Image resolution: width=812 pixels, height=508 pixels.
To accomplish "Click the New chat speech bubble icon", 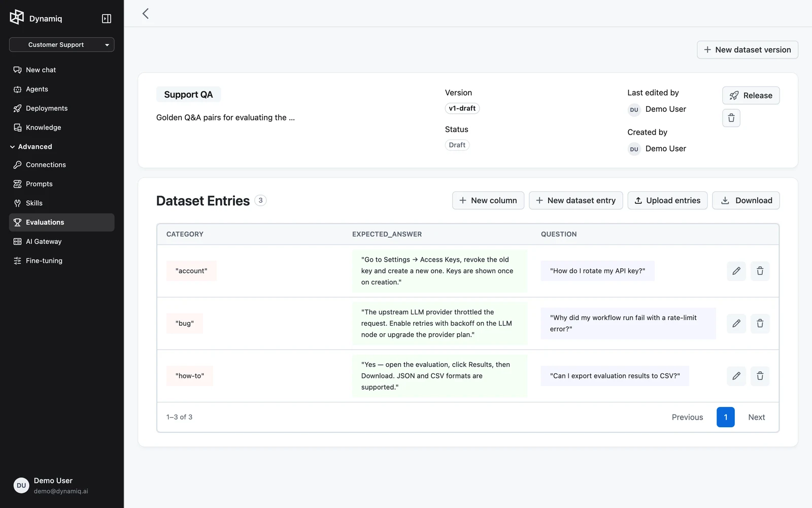I will click(x=17, y=70).
